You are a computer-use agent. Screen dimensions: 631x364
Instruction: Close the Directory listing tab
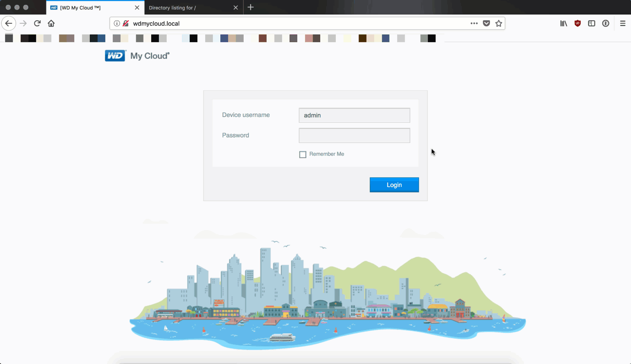(x=236, y=8)
